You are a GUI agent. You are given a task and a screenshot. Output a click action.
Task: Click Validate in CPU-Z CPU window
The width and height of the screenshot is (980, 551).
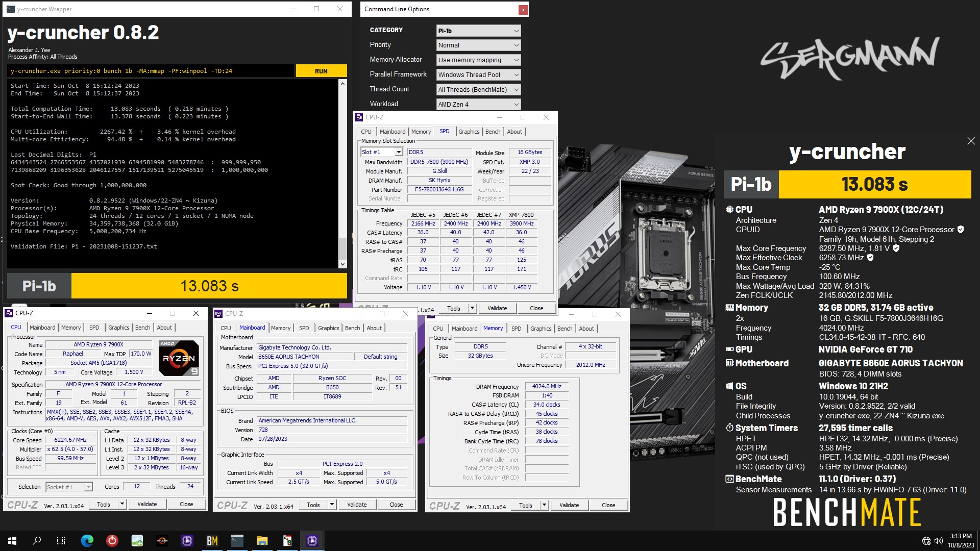147,504
